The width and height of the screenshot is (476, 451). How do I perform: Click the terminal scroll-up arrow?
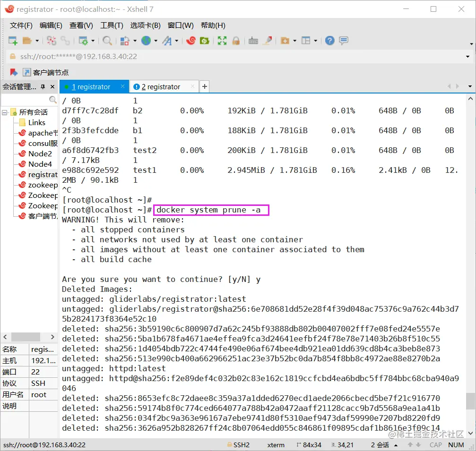tap(470, 99)
